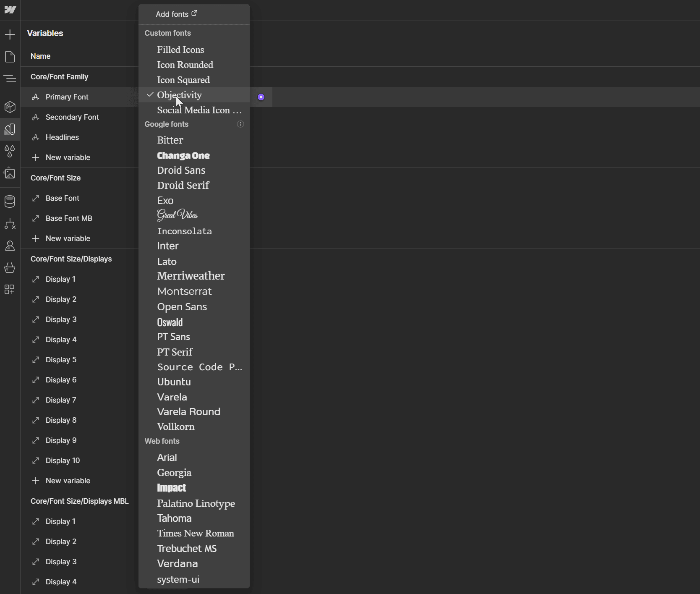
Task: Select Social Media Icon font option
Action: pos(194,110)
